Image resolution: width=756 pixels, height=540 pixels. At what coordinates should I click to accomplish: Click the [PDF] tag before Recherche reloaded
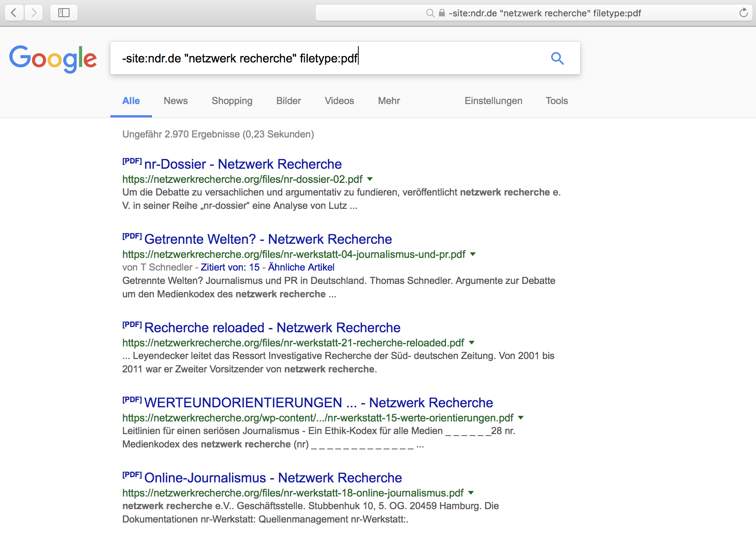pyautogui.click(x=132, y=324)
